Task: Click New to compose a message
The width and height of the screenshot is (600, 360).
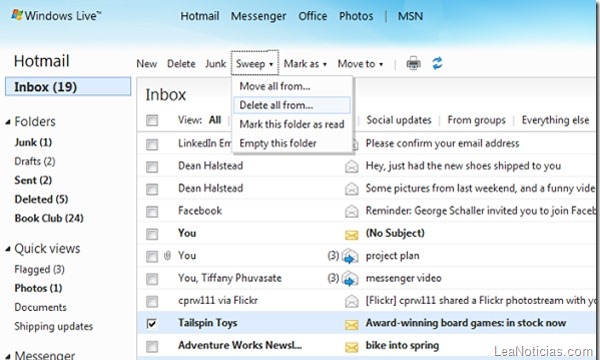Action: (147, 64)
